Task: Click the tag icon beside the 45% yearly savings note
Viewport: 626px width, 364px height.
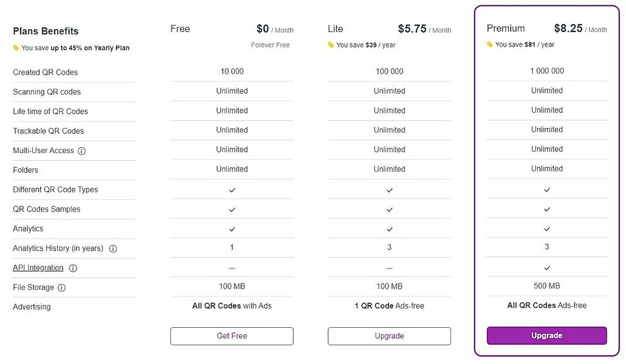Action: (x=16, y=48)
